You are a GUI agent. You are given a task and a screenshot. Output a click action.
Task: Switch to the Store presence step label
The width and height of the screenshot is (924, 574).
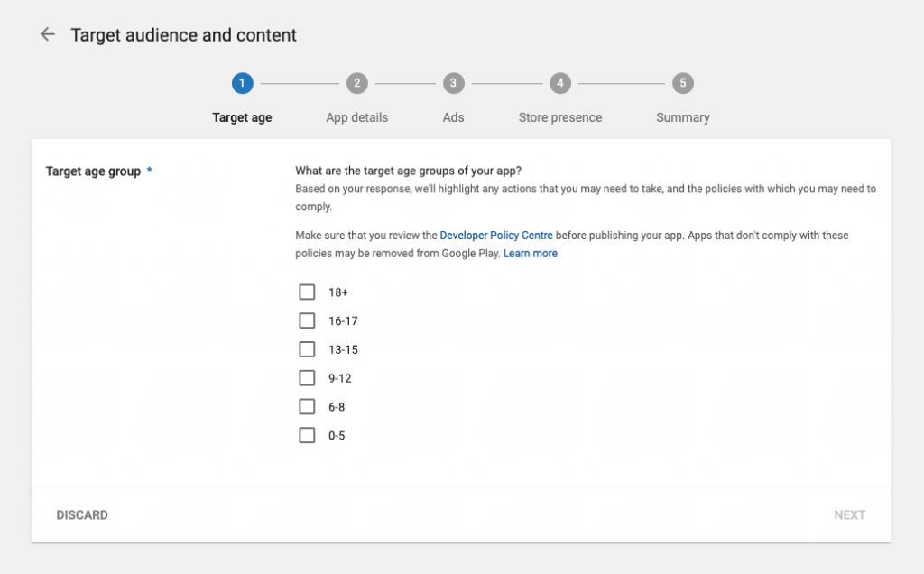560,116
